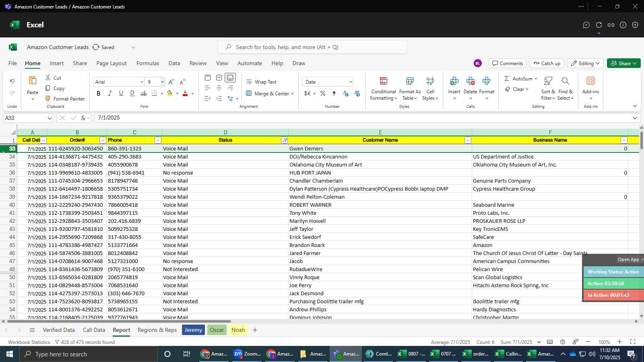The height and width of the screenshot is (362, 644).
Task: Open the Borders dropdown arrow
Action: click(x=162, y=93)
